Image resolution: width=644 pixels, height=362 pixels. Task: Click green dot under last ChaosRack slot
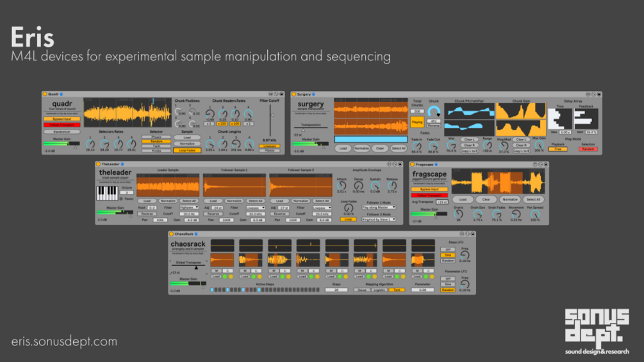tap(426, 277)
